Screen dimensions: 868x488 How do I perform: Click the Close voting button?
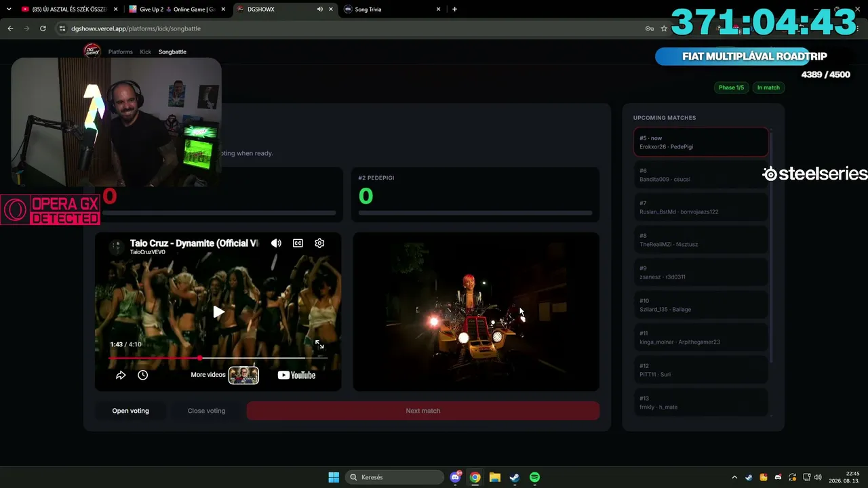click(x=206, y=411)
